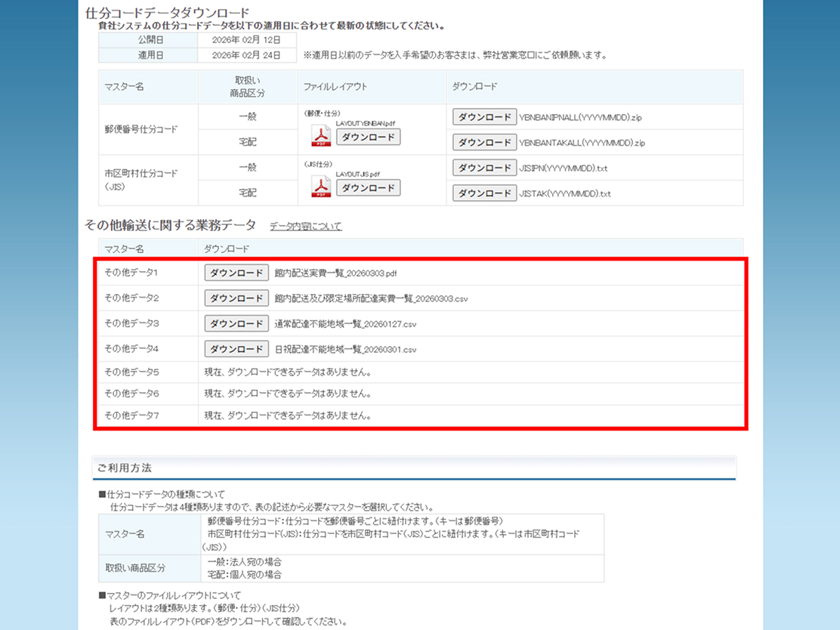Click the 取扱い商品区分 column header

coord(248,87)
